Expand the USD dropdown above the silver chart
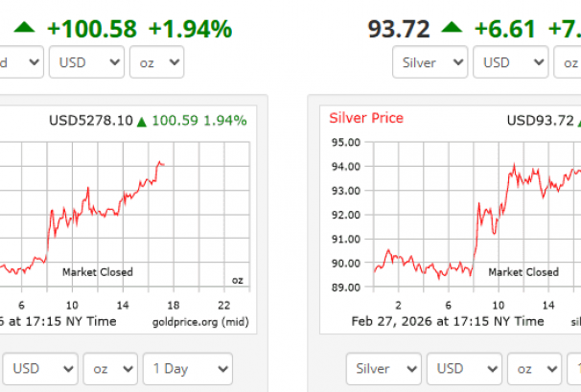 pos(508,63)
